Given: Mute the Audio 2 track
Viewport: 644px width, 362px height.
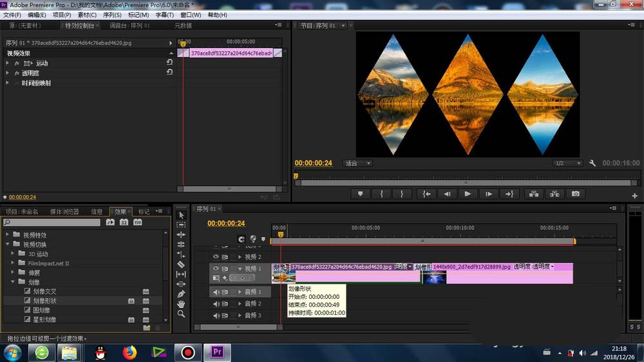Looking at the screenshot, I should pyautogui.click(x=216, y=303).
